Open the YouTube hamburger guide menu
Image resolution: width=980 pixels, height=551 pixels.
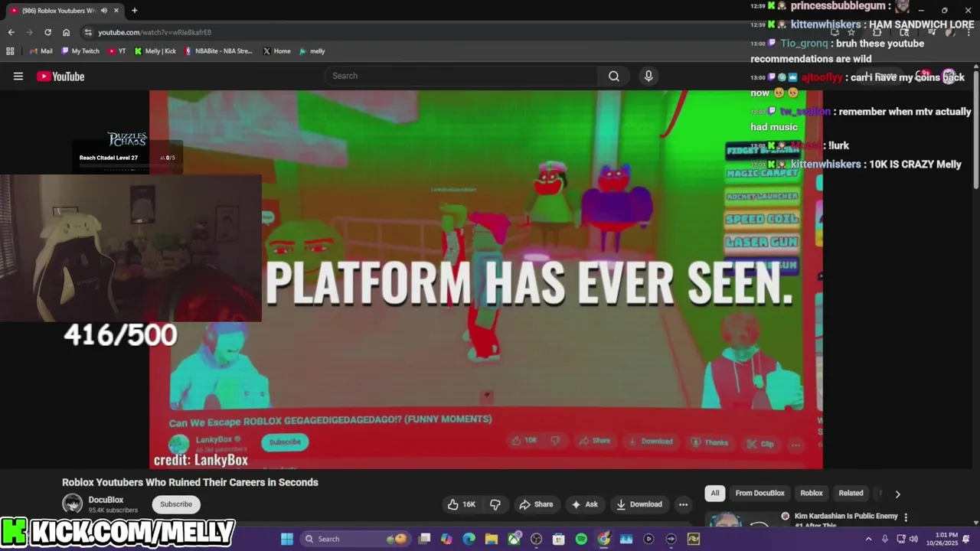[18, 76]
